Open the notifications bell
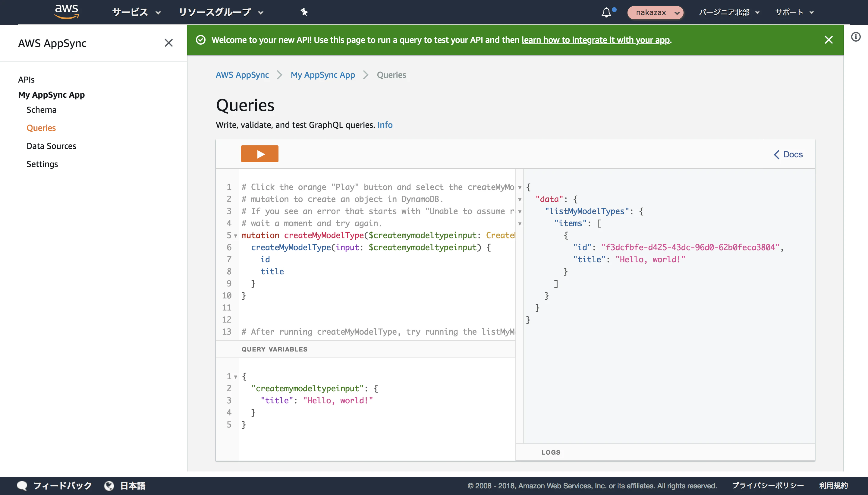 607,12
